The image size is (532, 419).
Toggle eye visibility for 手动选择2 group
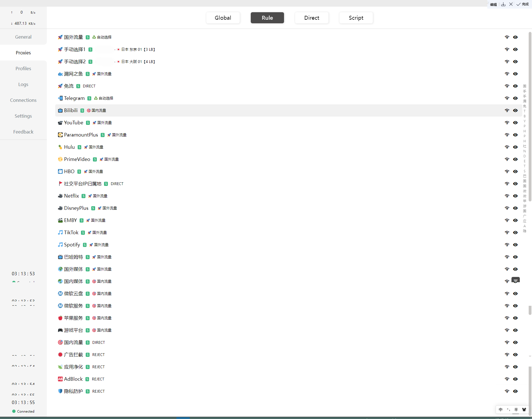coord(515,62)
